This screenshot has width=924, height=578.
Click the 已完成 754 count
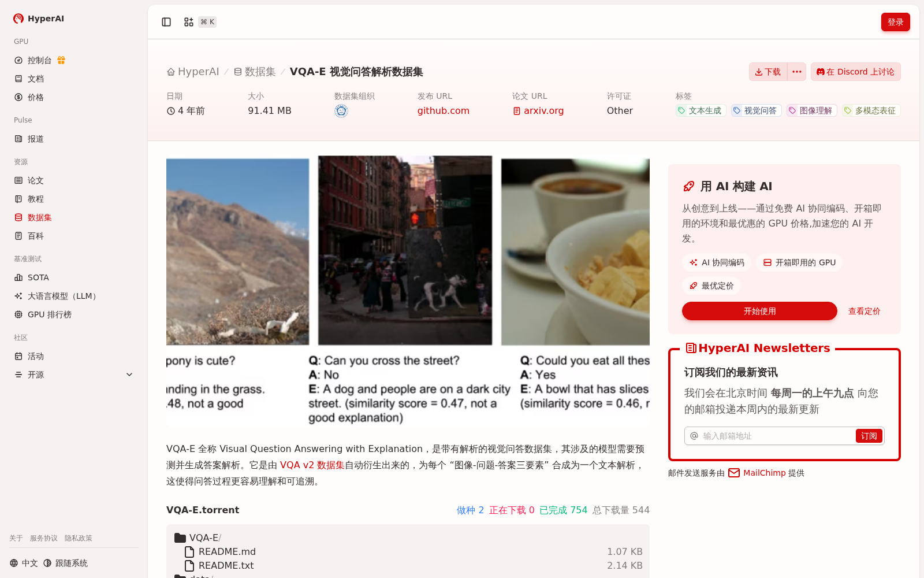pyautogui.click(x=563, y=510)
